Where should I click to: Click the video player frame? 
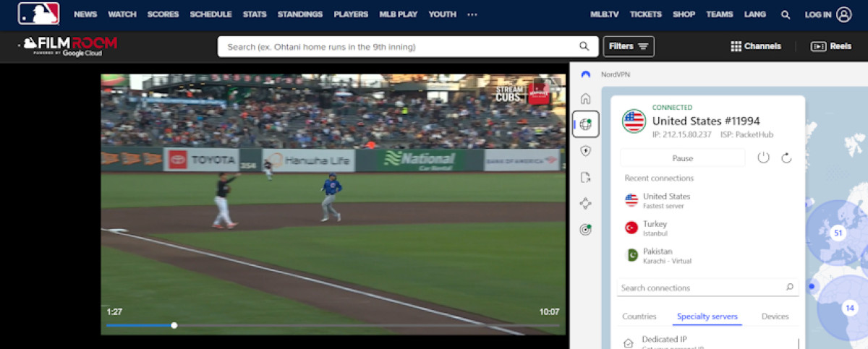(333, 204)
